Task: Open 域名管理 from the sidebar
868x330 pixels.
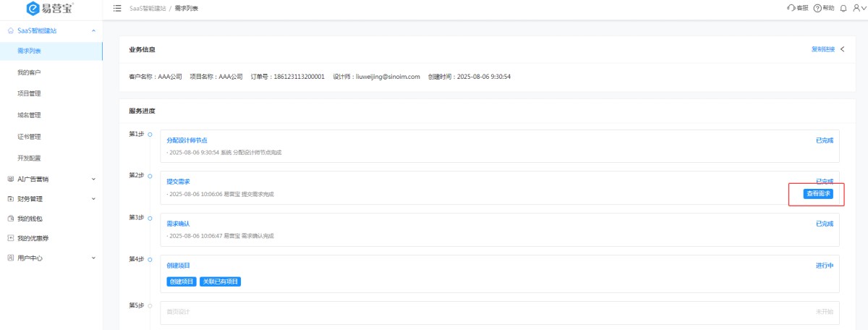Action: point(29,115)
